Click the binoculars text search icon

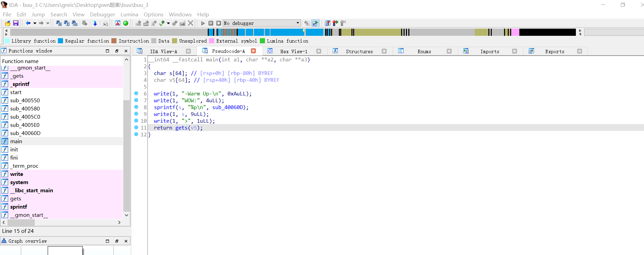[67, 23]
